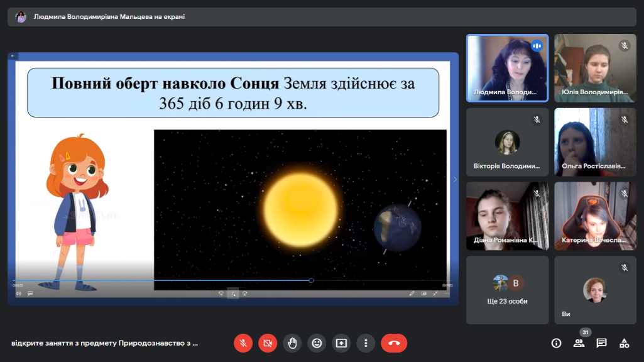
Task: Skip forward button in slide player
Action: [245, 293]
